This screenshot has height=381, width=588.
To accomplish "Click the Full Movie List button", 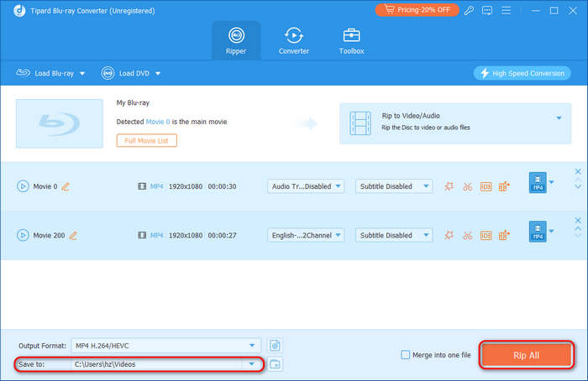I will click(147, 140).
